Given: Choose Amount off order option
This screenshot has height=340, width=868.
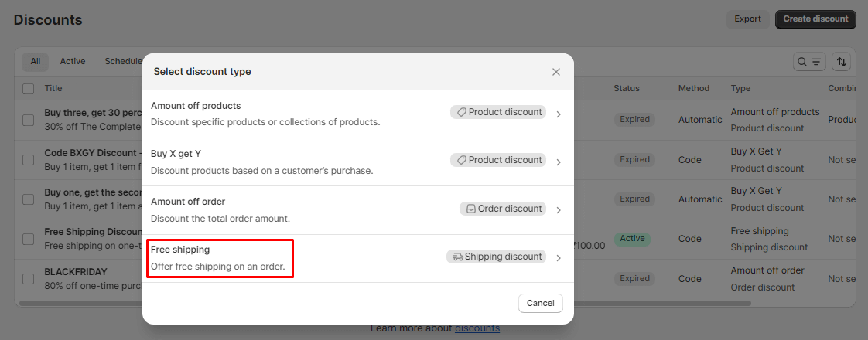Looking at the screenshot, I should (x=357, y=210).
